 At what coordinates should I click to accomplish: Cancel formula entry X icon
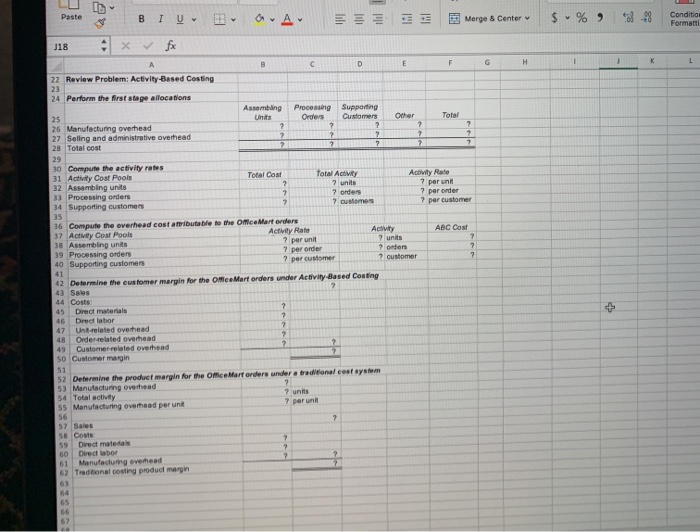(126, 46)
